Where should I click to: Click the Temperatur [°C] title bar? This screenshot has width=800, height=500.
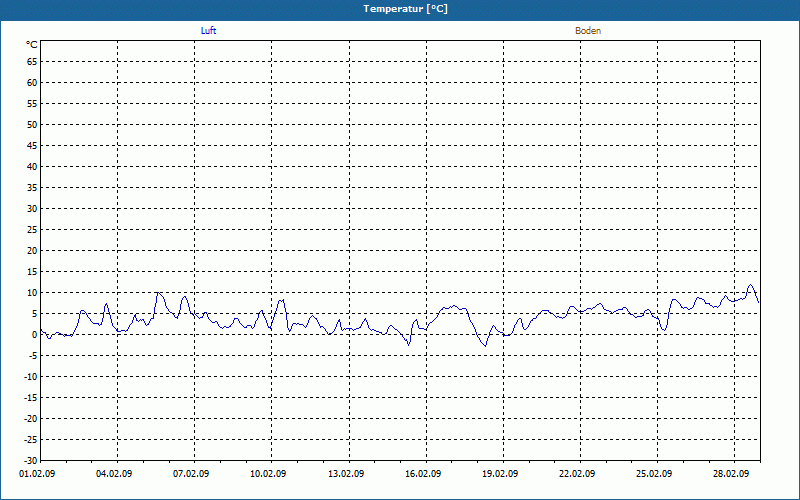(x=400, y=9)
